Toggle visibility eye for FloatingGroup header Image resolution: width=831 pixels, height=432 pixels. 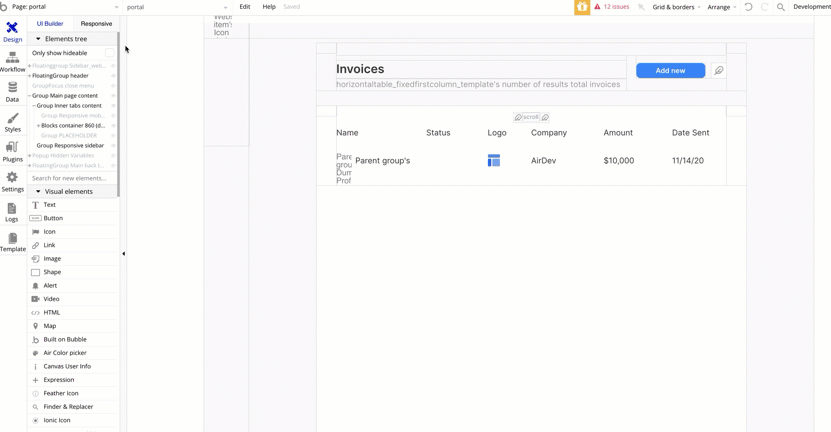(x=113, y=76)
